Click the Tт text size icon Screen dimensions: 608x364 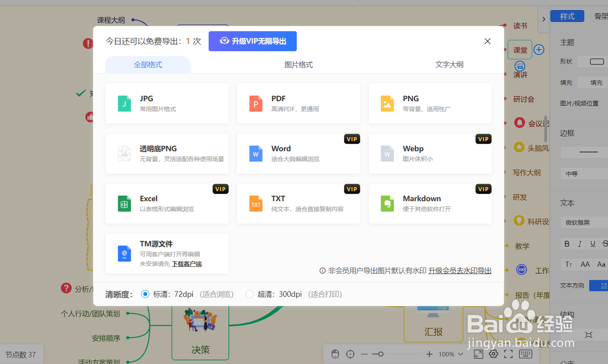[568, 264]
